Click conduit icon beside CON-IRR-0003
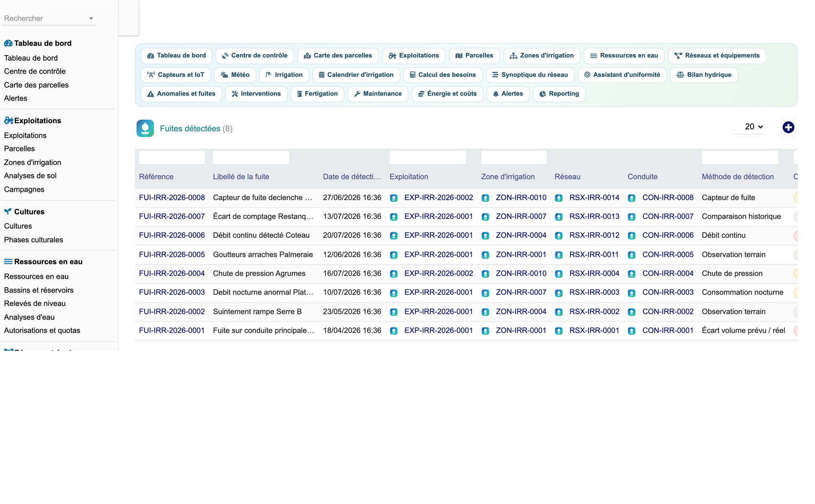The image size is (815, 504). click(x=632, y=293)
